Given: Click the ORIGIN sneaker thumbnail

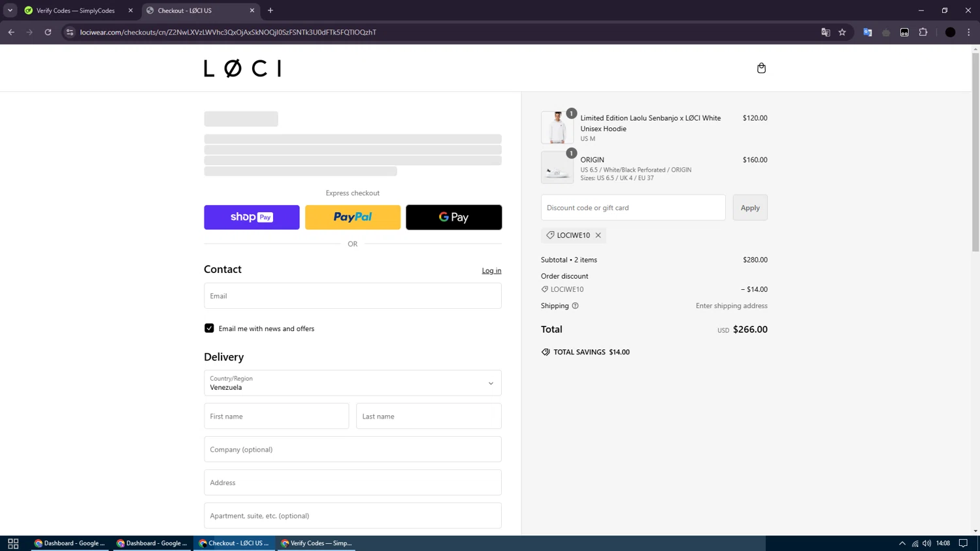Looking at the screenshot, I should (x=557, y=168).
